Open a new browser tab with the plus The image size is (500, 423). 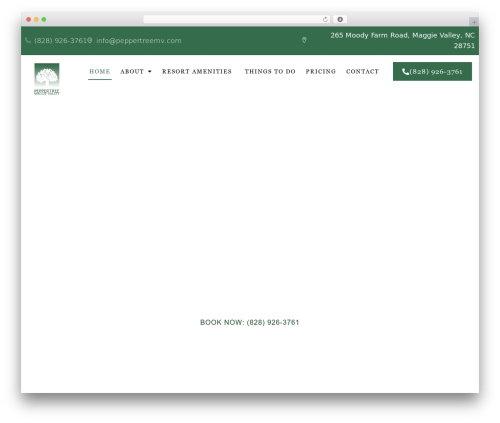tap(474, 22)
